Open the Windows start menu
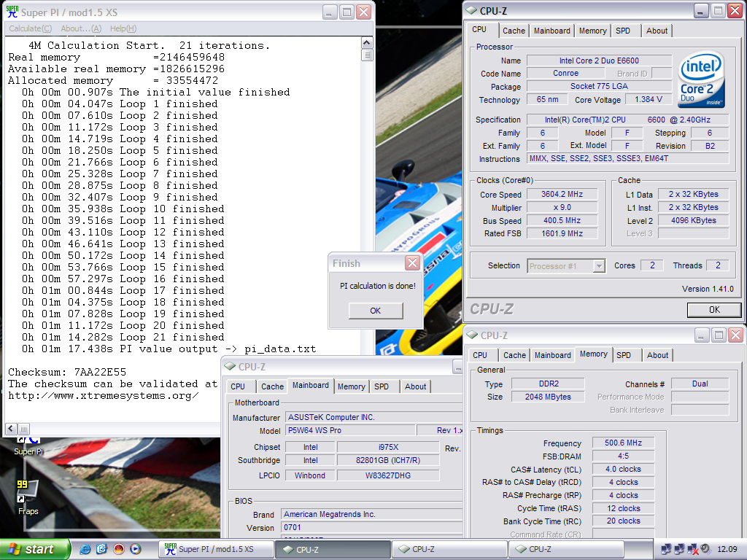 (x=35, y=549)
